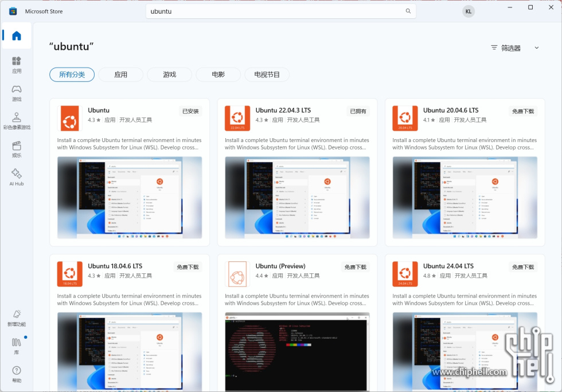This screenshot has height=392, width=562.
Task: Click the Ubuntu 18.04.6 LTS title
Action: 115,266
